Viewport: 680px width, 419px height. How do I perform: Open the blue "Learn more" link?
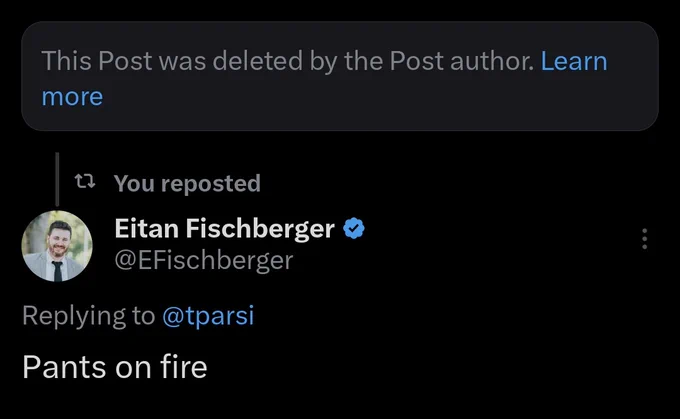(x=573, y=61)
